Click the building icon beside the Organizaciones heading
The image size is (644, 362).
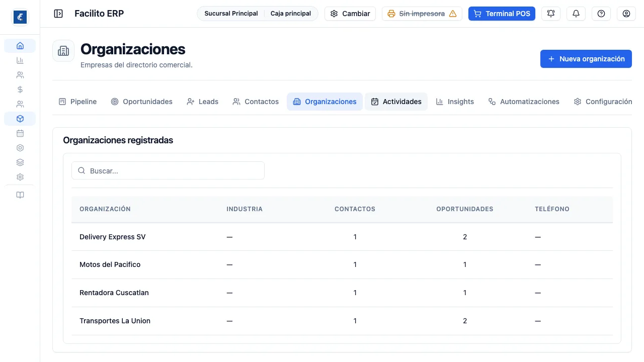click(63, 51)
